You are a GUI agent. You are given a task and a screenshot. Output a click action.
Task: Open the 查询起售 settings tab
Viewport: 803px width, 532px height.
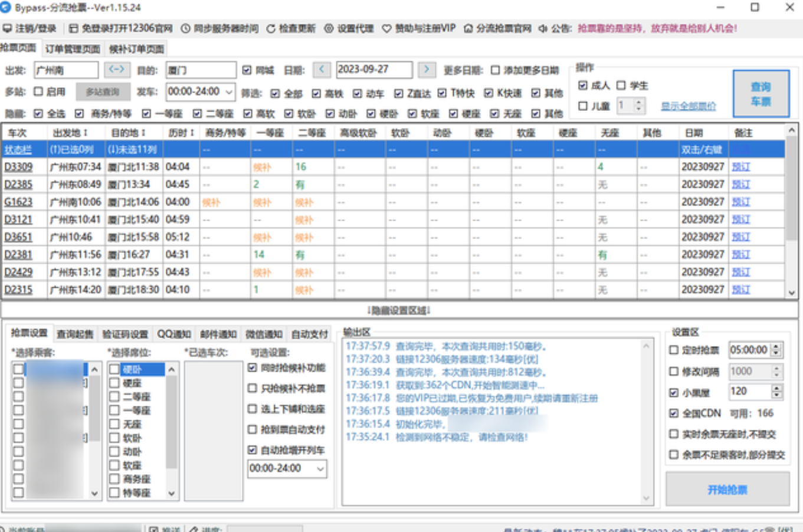75,334
